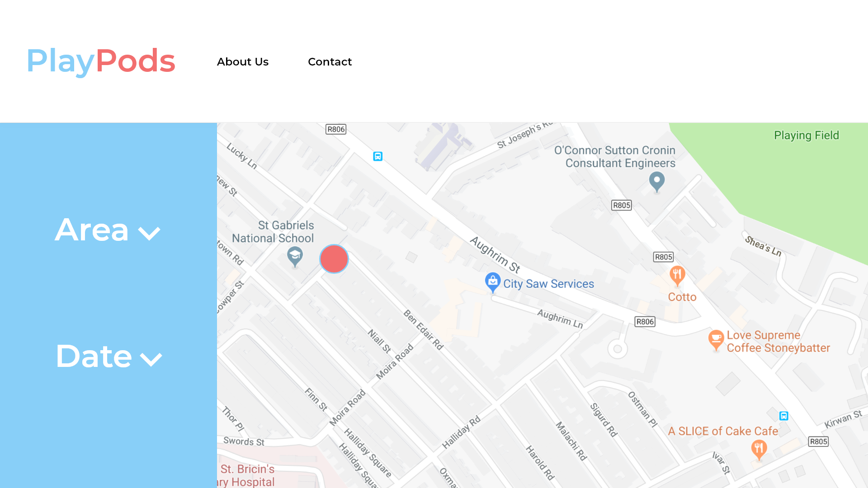Click bus stop icon near R806 top
Screen dimensions: 868x488
378,156
